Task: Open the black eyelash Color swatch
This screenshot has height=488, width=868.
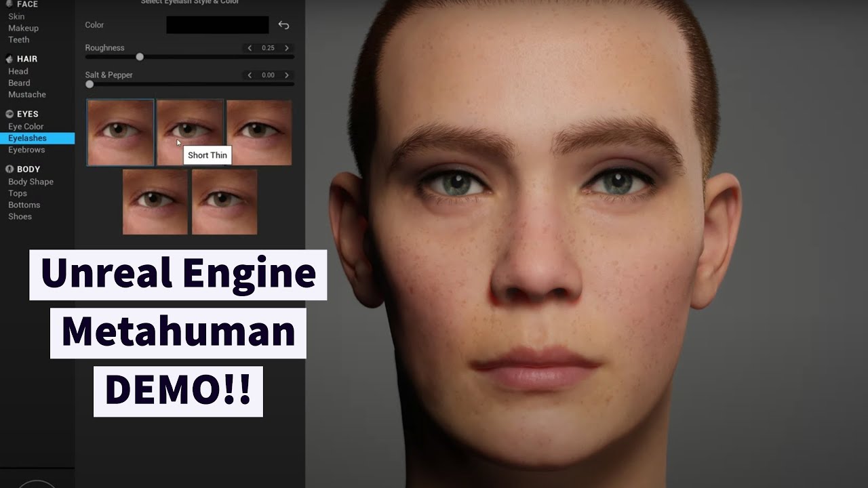Action: (x=218, y=25)
